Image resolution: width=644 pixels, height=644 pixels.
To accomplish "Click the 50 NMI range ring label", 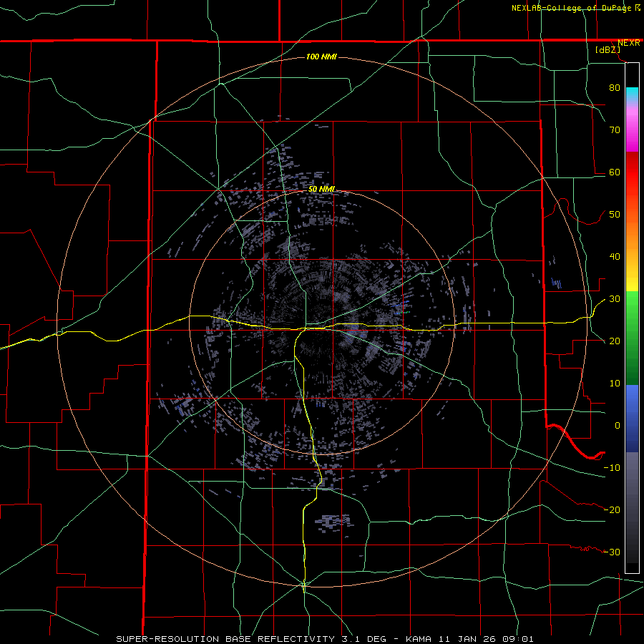I will (x=321, y=189).
